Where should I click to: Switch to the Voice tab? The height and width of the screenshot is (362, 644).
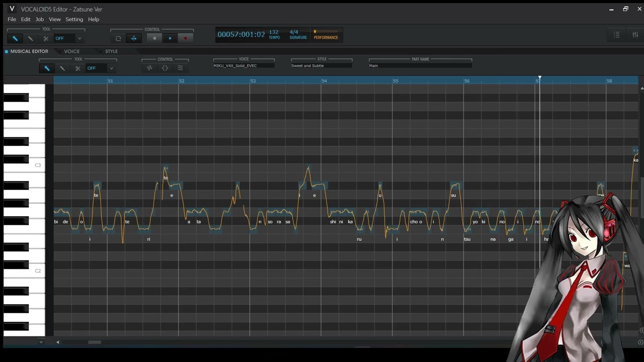[x=72, y=51]
